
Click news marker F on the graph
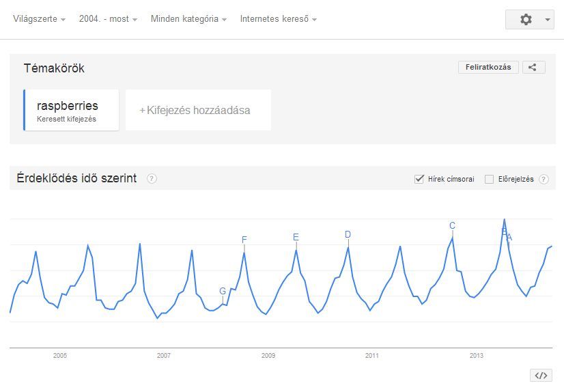tap(244, 240)
